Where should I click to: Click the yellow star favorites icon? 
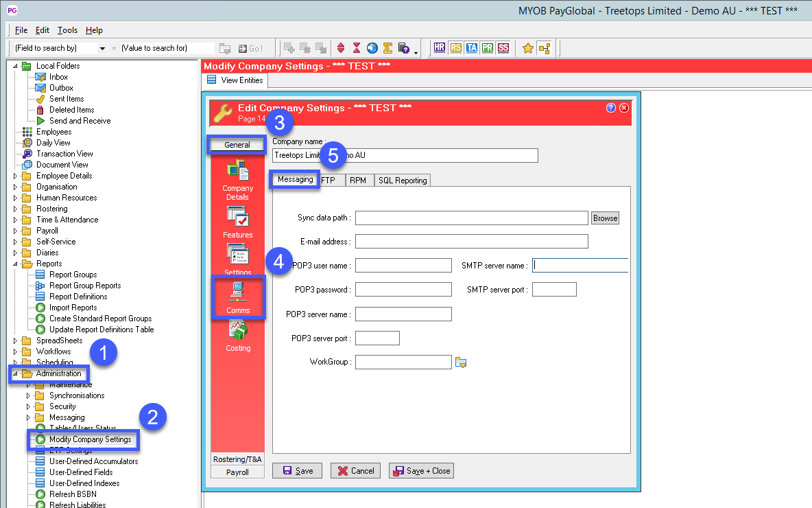click(x=528, y=48)
